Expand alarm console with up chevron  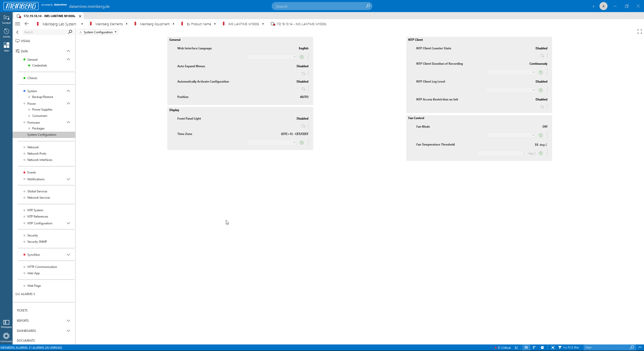click(x=640, y=347)
